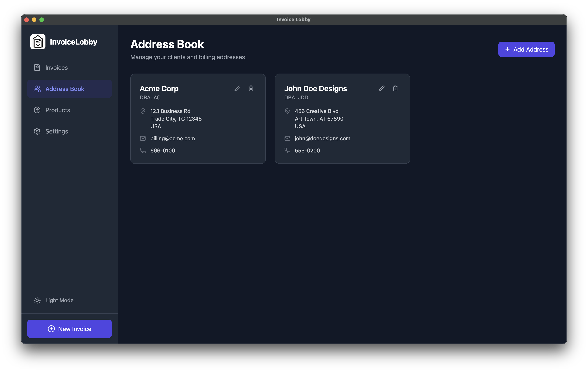Select the Address Book people icon
This screenshot has width=588, height=372.
[x=37, y=89]
